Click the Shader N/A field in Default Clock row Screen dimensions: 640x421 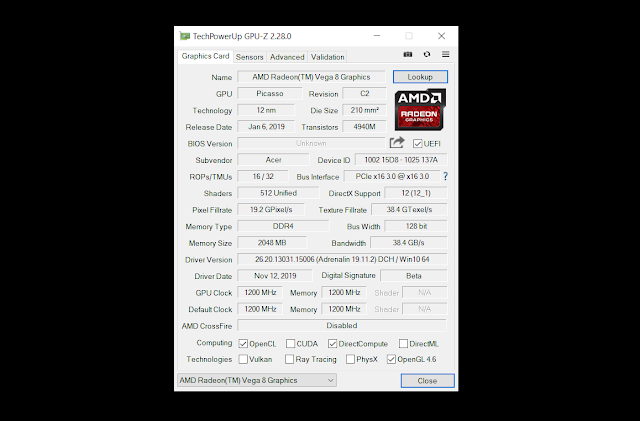coord(424,309)
